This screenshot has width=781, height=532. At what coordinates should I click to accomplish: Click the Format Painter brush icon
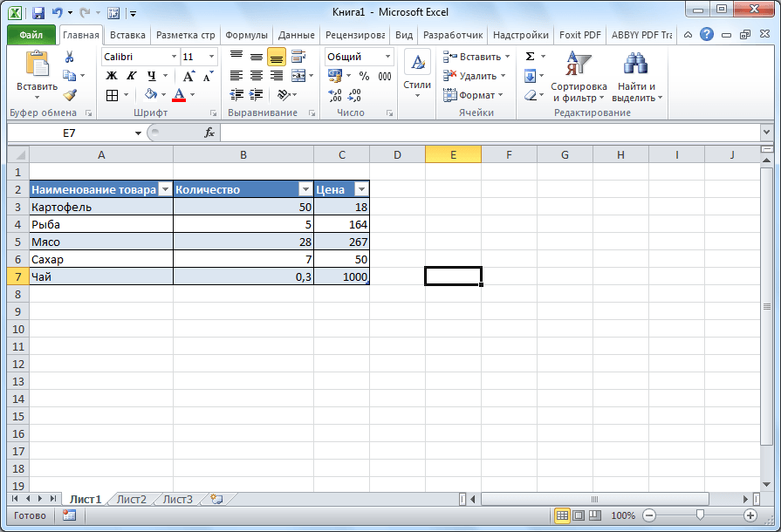[x=69, y=95]
